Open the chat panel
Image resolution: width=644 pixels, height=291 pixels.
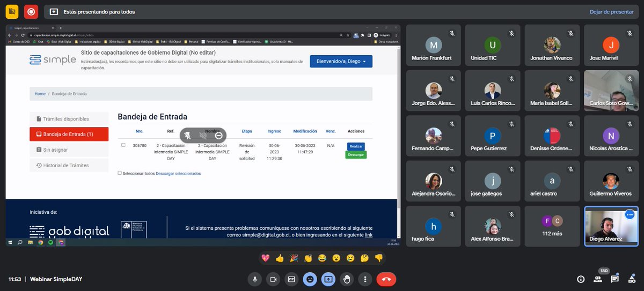pyautogui.click(x=615, y=279)
